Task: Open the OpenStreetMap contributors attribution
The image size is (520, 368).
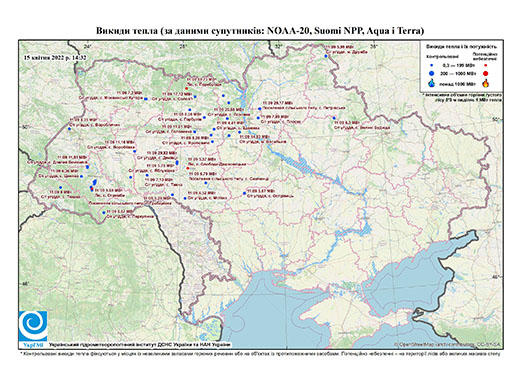Action: point(448,344)
